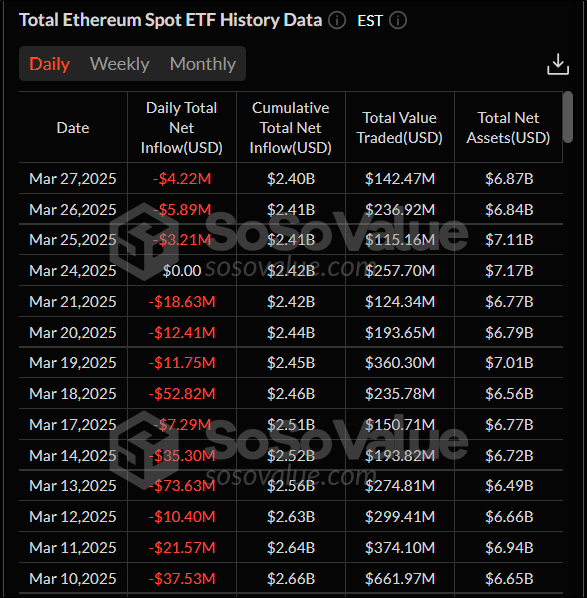Click the EST timezone label

tap(370, 21)
